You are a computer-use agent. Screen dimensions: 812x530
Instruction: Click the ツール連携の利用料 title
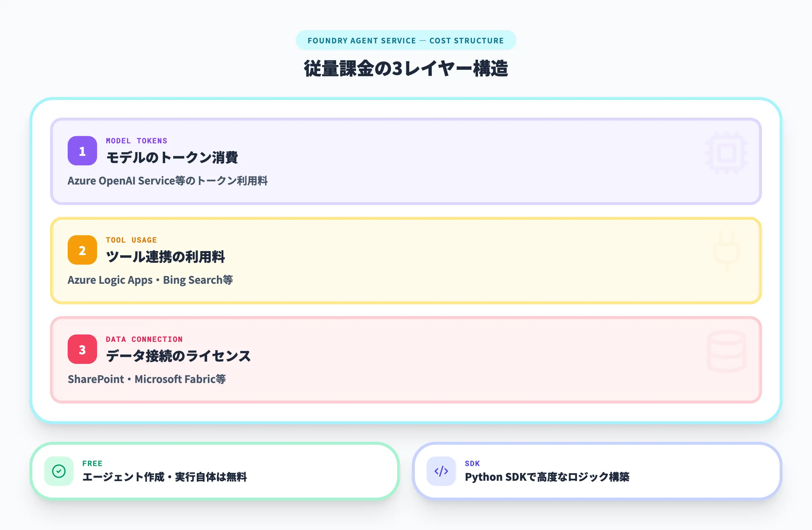coord(165,257)
